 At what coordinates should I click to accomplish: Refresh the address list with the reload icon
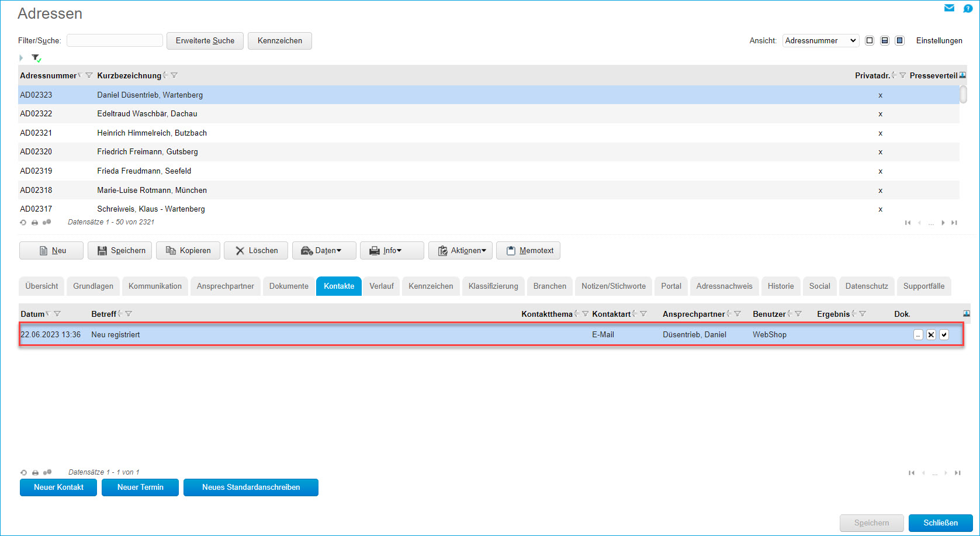coord(23,223)
